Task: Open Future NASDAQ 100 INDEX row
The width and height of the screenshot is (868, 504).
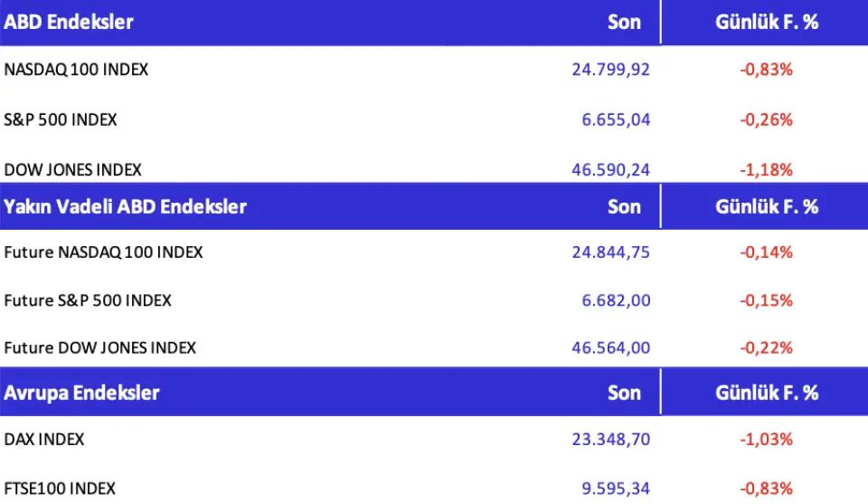Action: [103, 252]
